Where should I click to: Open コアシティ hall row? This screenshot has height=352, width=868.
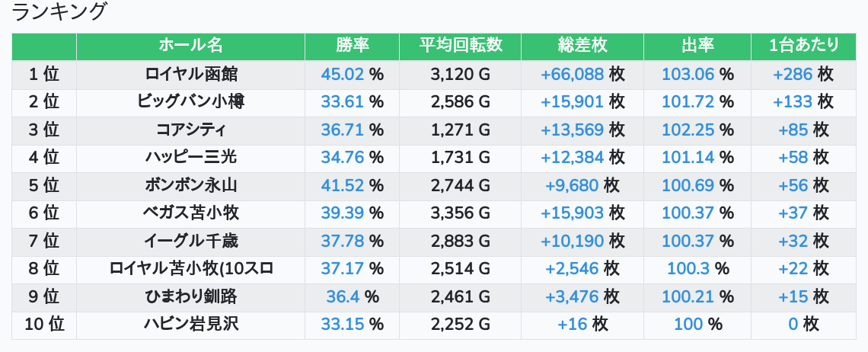tap(190, 130)
